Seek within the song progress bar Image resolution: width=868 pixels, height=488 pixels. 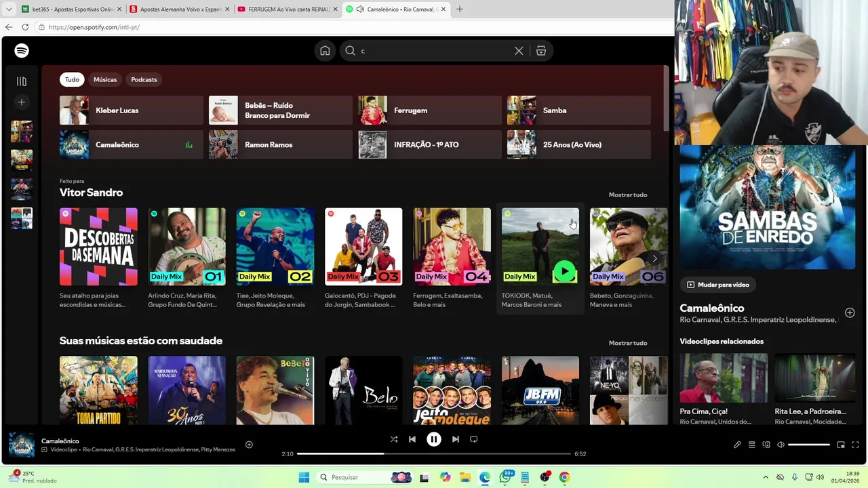click(434, 453)
